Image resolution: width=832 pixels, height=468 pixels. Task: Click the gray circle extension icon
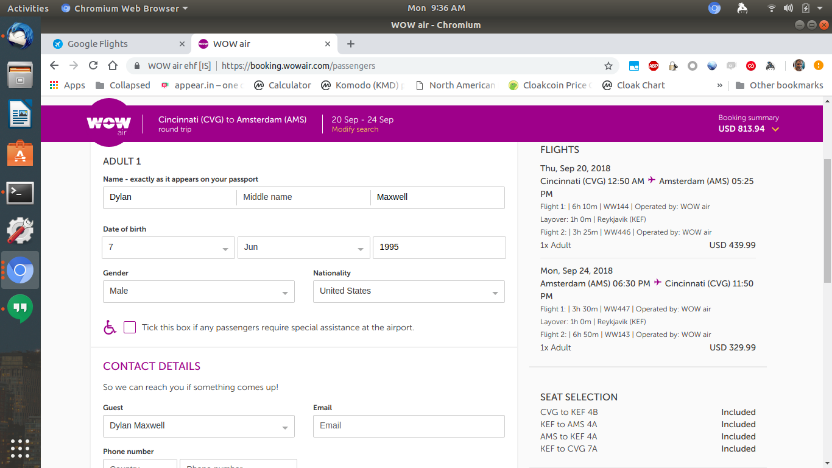692,66
